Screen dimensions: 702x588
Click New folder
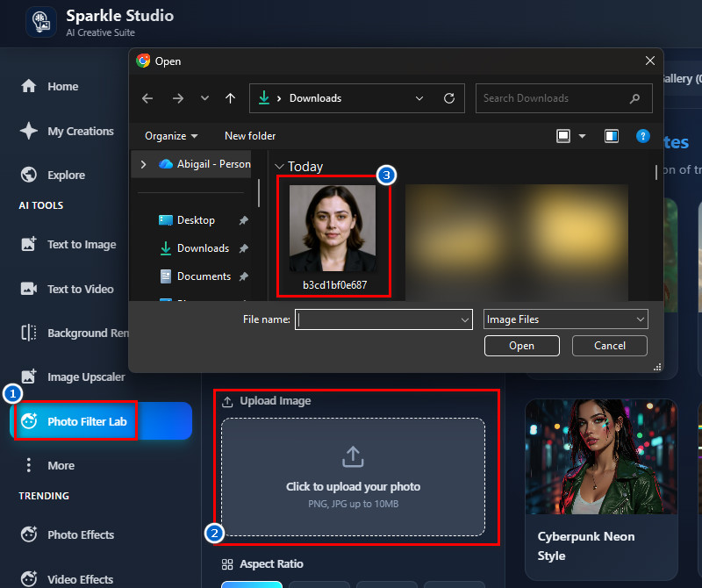point(250,136)
